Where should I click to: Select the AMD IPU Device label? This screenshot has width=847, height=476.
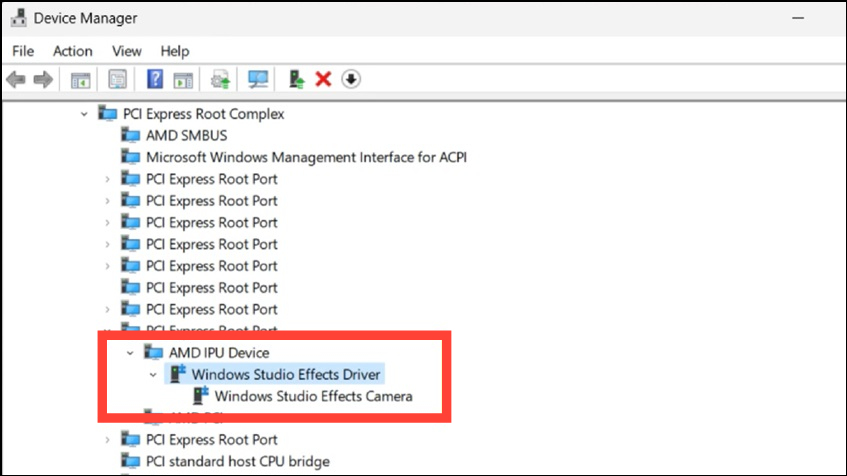coord(219,353)
